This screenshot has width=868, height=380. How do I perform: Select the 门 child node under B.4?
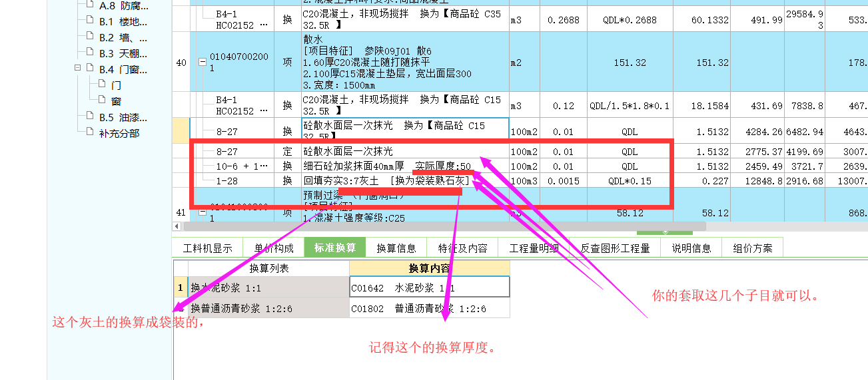pyautogui.click(x=117, y=85)
